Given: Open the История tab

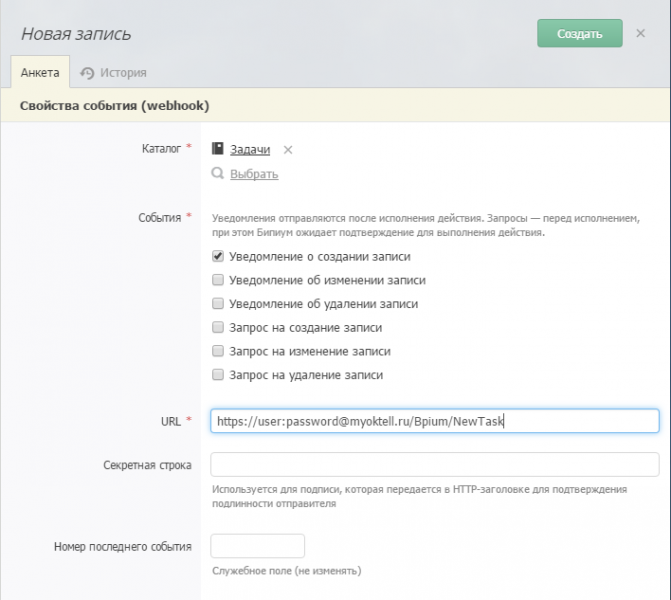Looking at the screenshot, I should click(113, 73).
